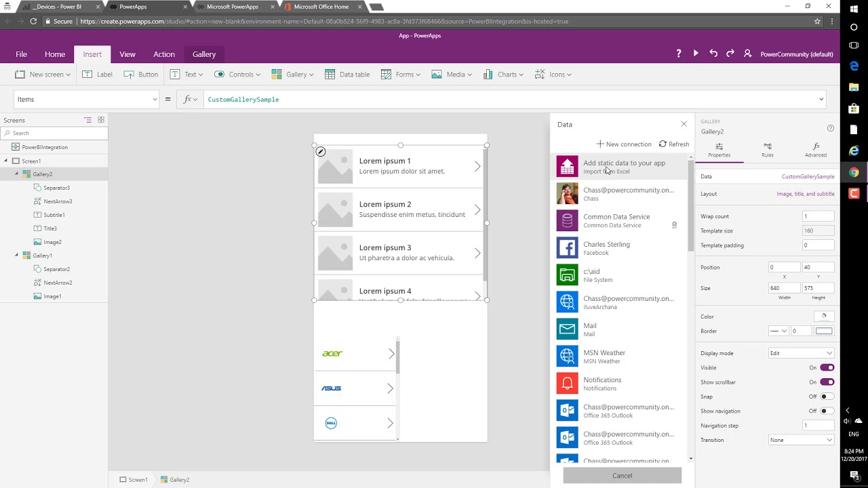Refresh the data connections list

click(674, 144)
